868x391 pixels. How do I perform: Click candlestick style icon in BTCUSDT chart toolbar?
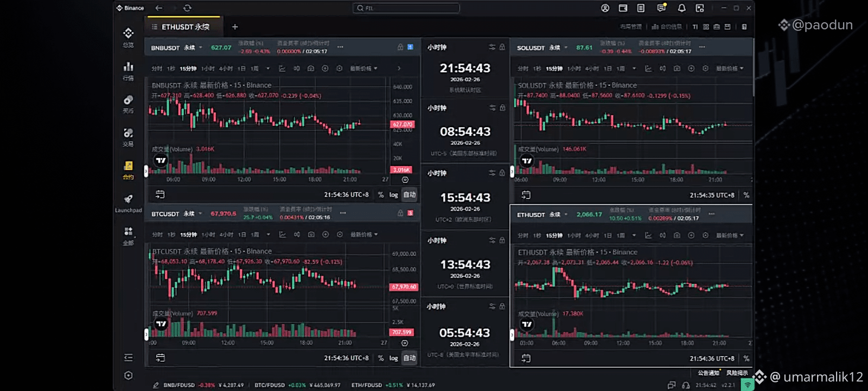pos(297,235)
